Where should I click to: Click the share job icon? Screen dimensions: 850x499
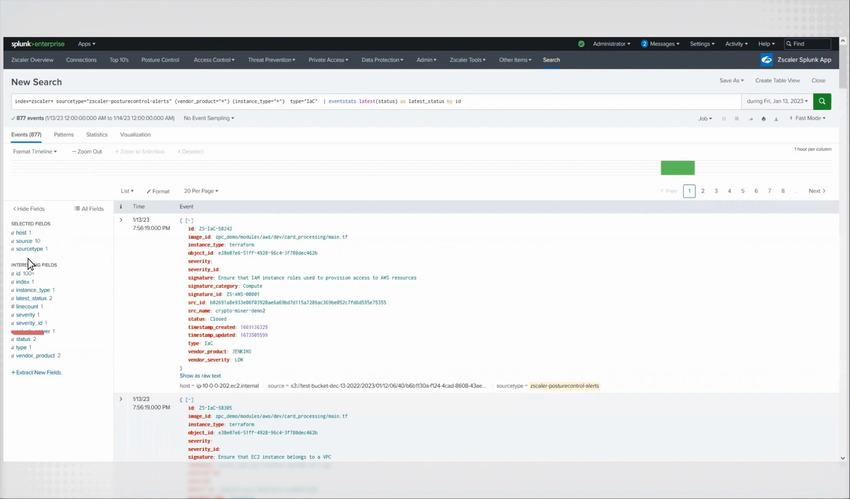(750, 118)
